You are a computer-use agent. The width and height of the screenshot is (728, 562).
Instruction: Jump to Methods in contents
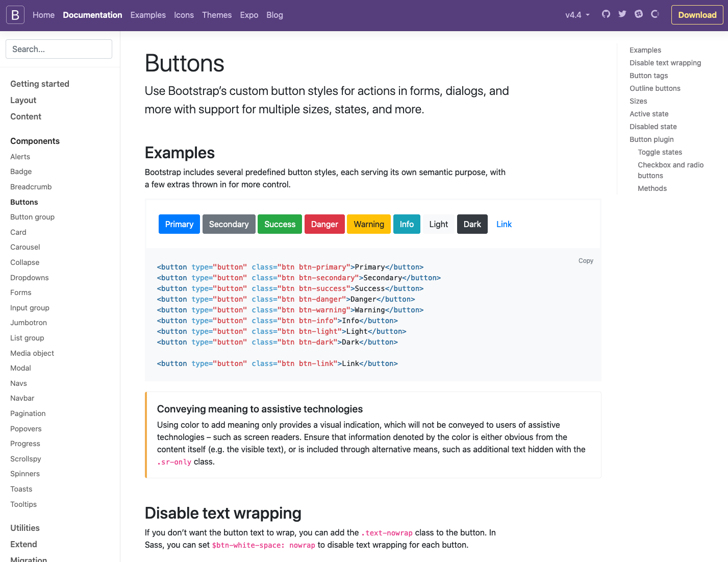click(x=652, y=188)
